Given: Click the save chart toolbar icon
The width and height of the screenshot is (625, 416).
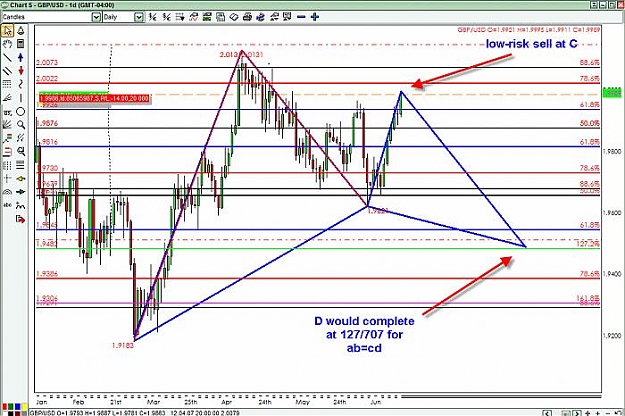Looking at the screenshot, I should [x=220, y=17].
